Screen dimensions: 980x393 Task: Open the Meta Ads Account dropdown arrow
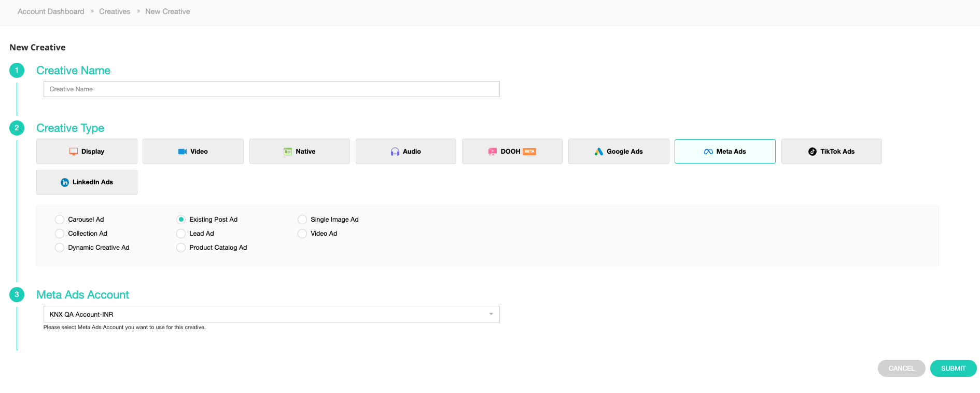click(491, 314)
